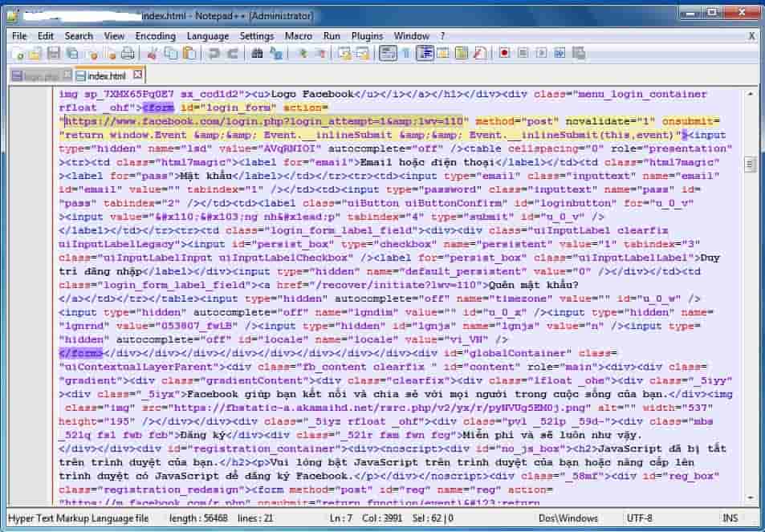Image resolution: width=765 pixels, height=532 pixels.
Task: Open the Language menu
Action: (208, 35)
